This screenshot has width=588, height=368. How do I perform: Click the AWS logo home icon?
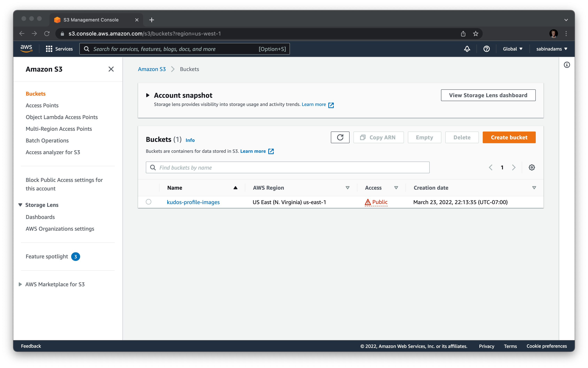26,49
